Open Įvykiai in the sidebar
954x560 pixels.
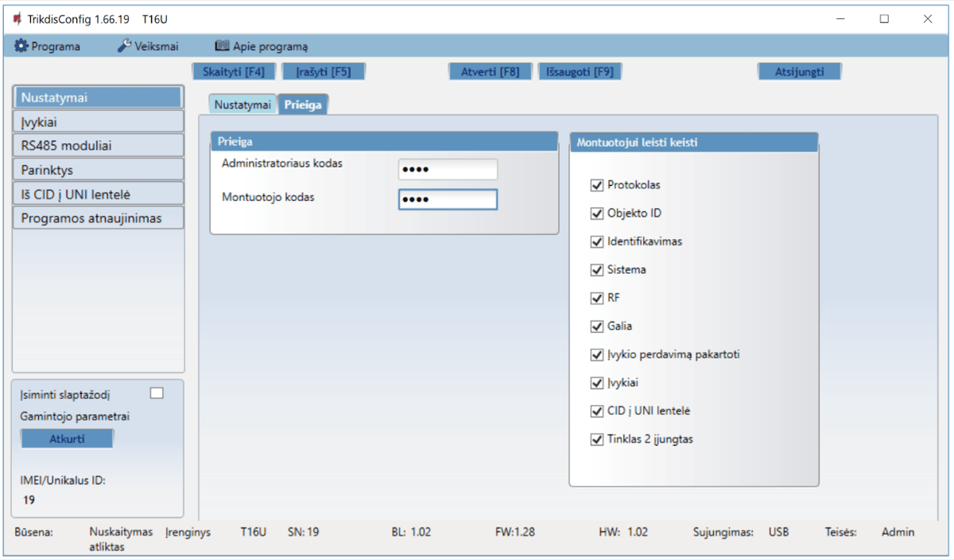[x=99, y=122]
